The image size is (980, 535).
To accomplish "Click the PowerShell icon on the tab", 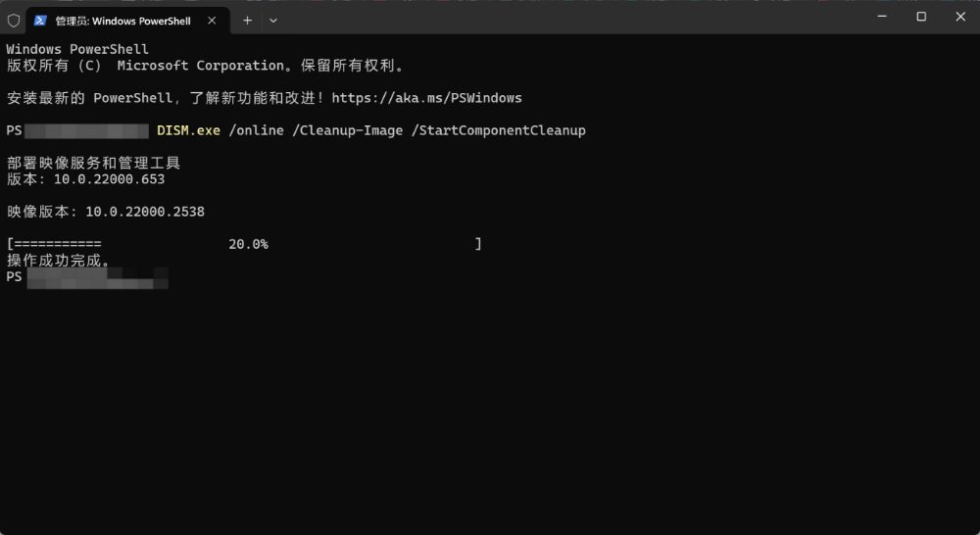I will point(40,20).
